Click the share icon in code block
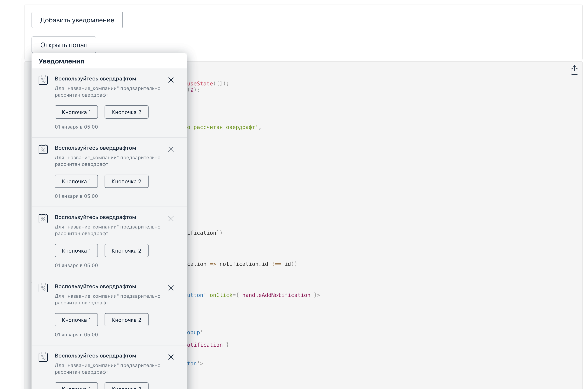Screen dimensions: 588x389 (x=574, y=70)
